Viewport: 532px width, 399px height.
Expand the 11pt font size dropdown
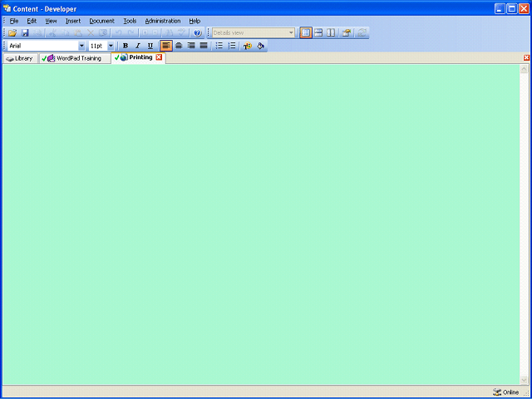coord(111,46)
